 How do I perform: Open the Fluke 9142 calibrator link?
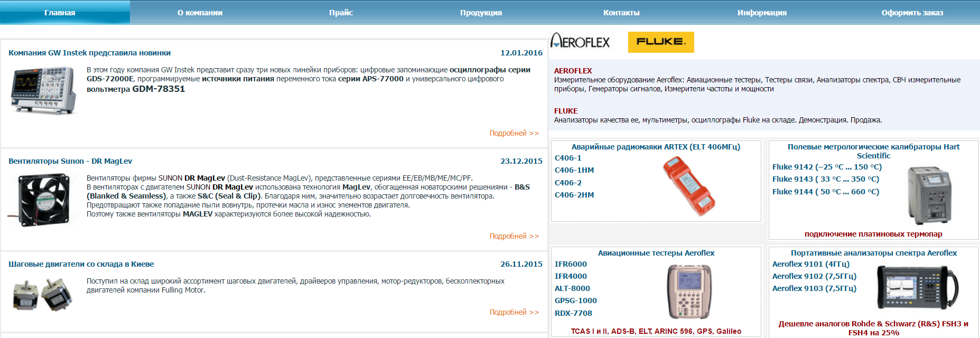(827, 167)
